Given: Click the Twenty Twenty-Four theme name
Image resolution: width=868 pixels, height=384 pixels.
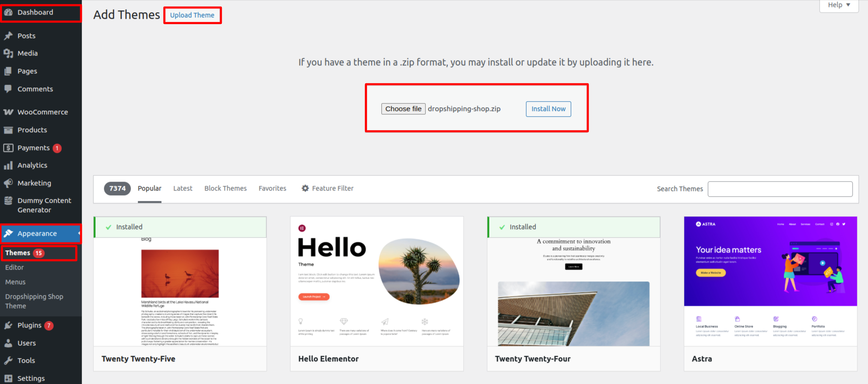Looking at the screenshot, I should point(533,359).
